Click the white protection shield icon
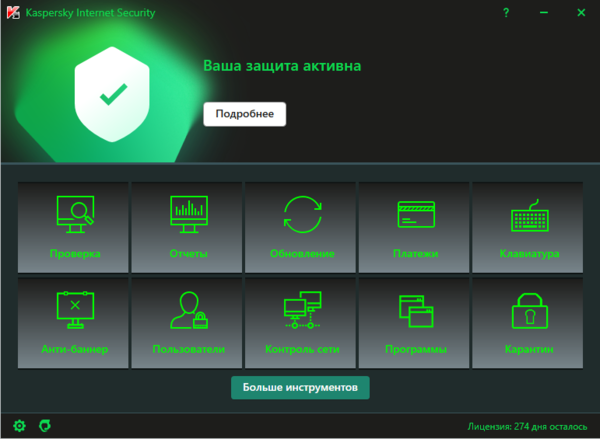The image size is (600, 439). pos(112,94)
